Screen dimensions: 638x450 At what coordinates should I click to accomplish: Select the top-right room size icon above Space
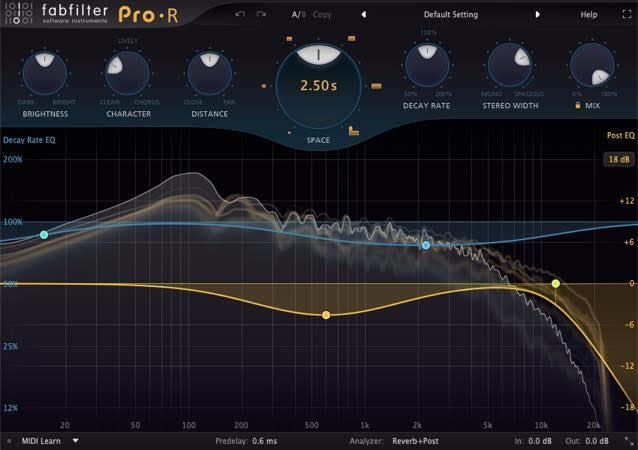[x=352, y=38]
